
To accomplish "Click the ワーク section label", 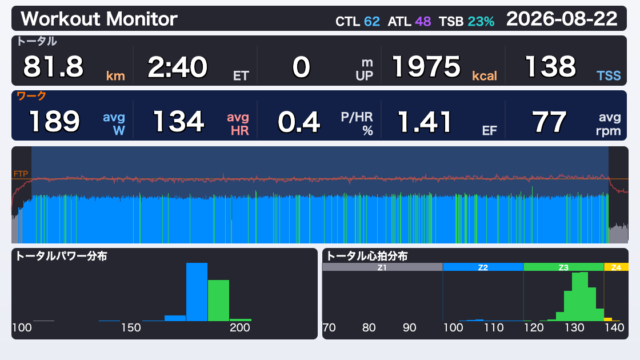I will point(31,96).
